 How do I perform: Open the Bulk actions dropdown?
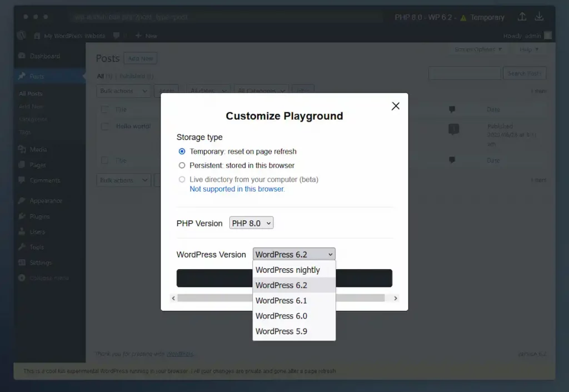[x=123, y=91]
